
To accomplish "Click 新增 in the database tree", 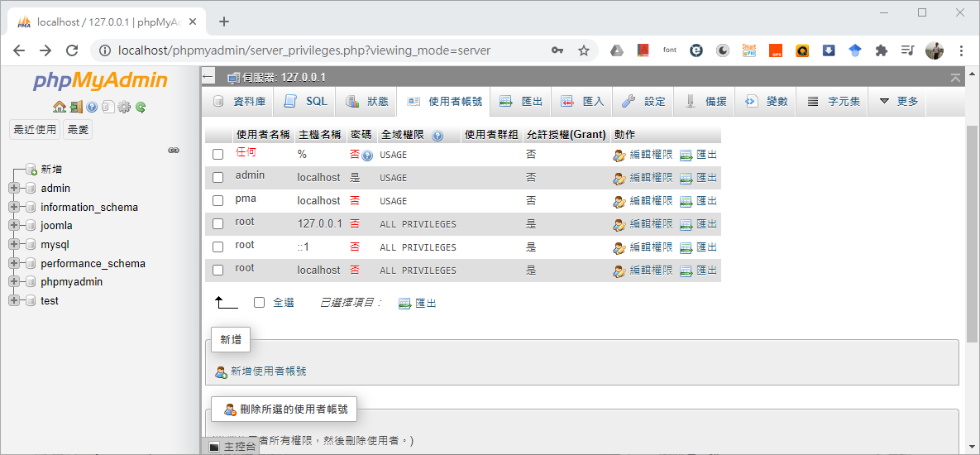I will click(51, 170).
